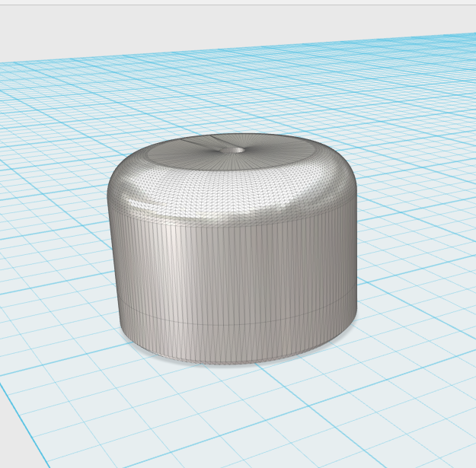Select the gray cap-shaped 3D model
Viewport: 476px width, 468px height.
232,249
